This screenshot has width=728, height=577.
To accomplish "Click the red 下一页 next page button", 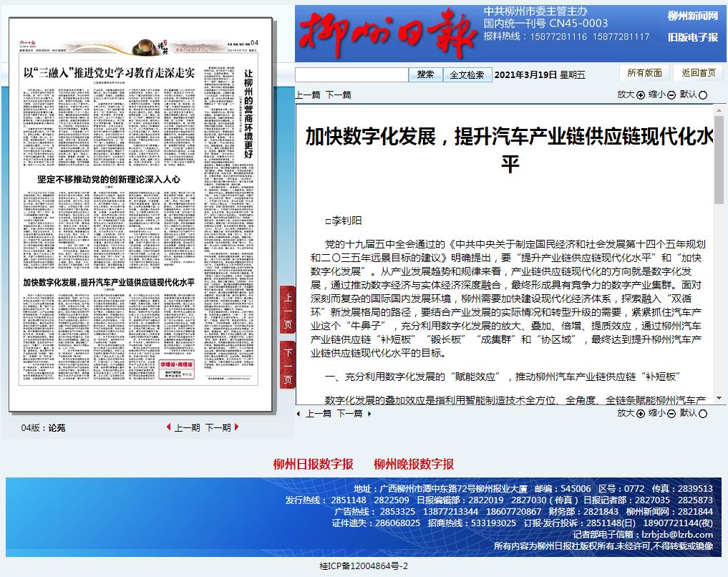I will [287, 365].
